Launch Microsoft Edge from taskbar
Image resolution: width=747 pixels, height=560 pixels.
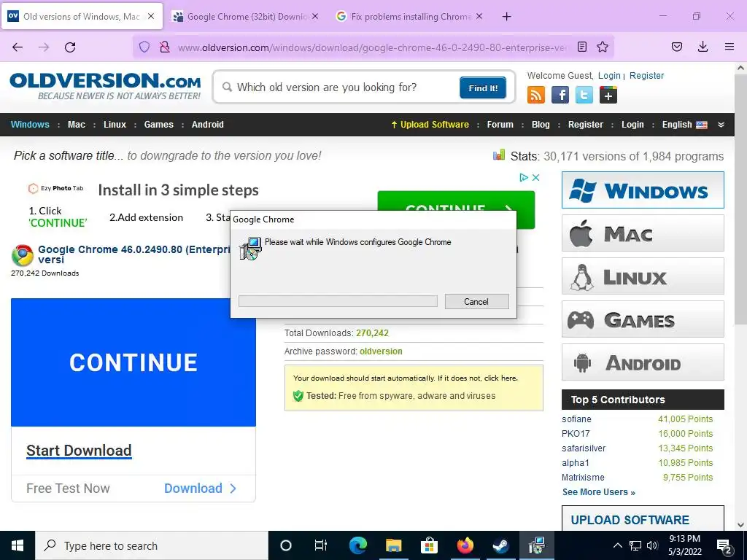click(x=357, y=545)
